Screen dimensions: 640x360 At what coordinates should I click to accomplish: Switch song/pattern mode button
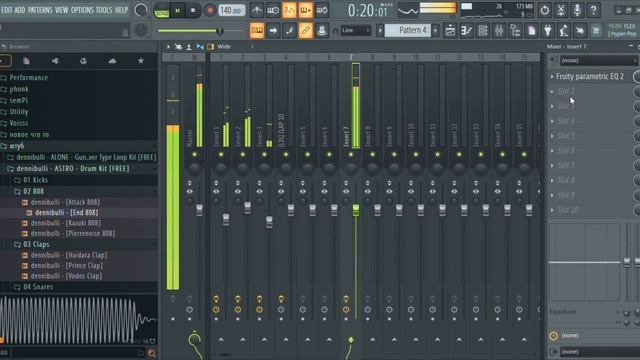pos(162,11)
